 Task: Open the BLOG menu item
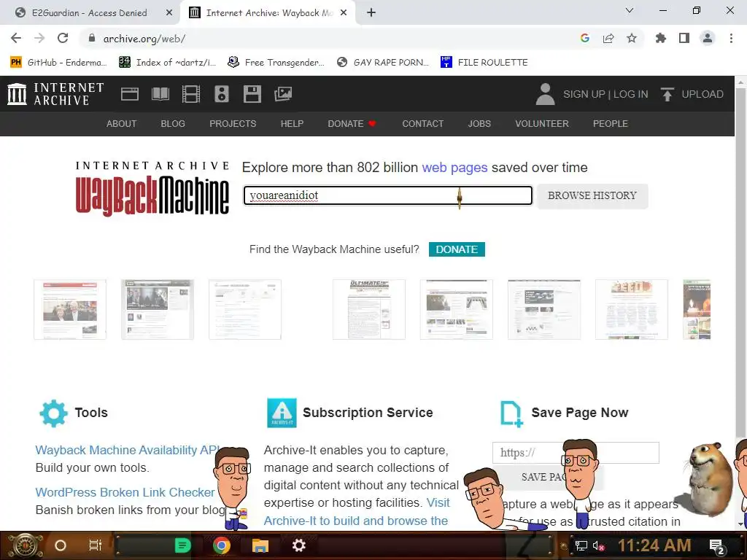pos(173,124)
